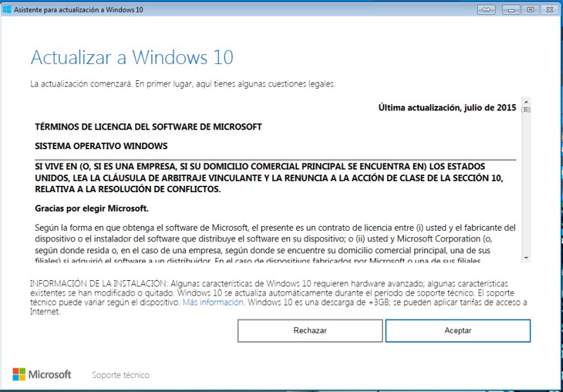Click the scroll-up arrow of license text

[x=526, y=101]
